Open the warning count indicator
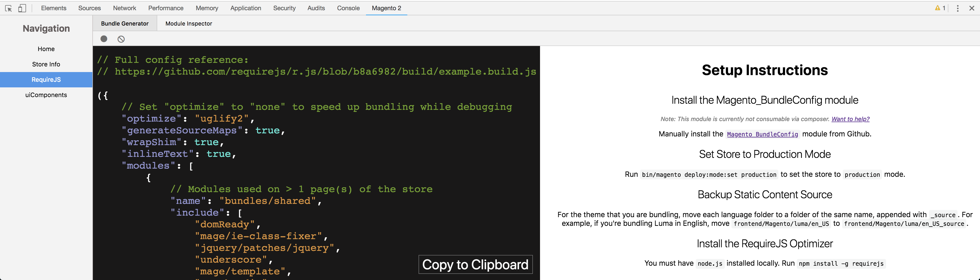This screenshot has height=280, width=980. click(x=940, y=8)
